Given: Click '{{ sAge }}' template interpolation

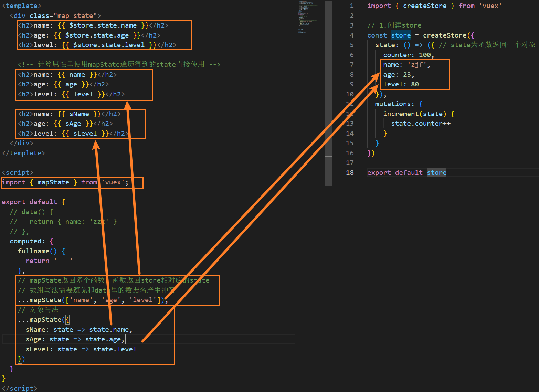Looking at the screenshot, I should click(73, 124).
